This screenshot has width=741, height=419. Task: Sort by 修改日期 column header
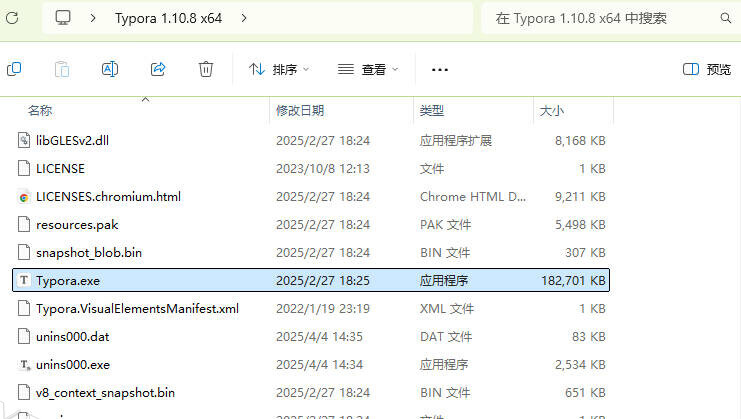pyautogui.click(x=300, y=111)
